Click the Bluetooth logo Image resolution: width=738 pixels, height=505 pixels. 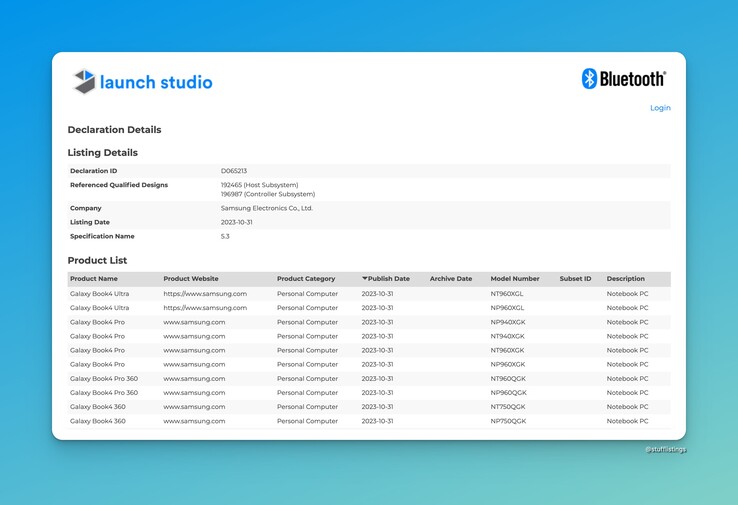pyautogui.click(x=623, y=79)
